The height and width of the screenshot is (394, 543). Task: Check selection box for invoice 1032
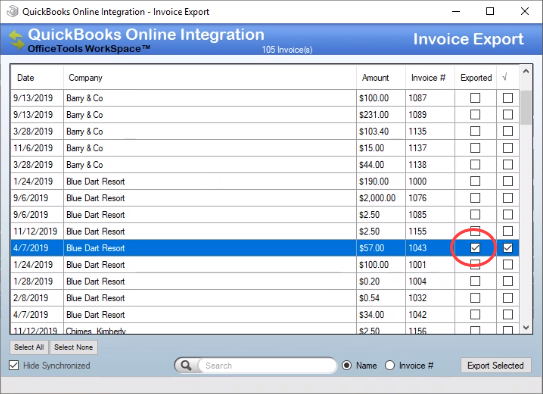click(508, 298)
